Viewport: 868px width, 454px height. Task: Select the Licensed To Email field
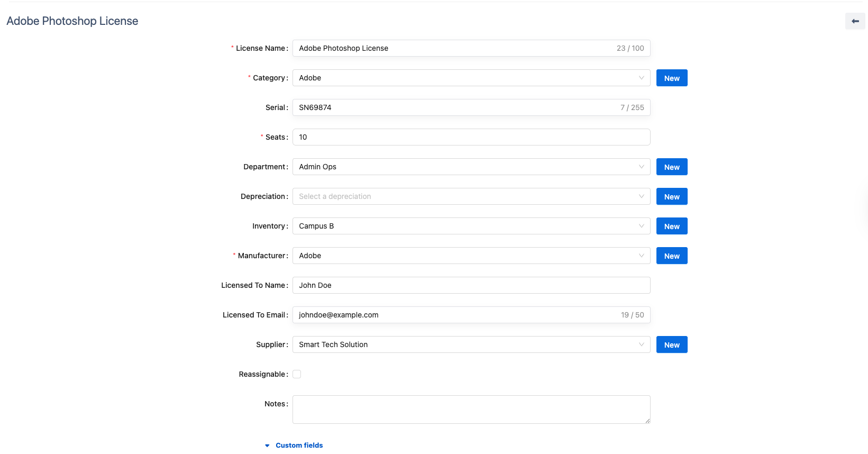[x=455, y=315]
